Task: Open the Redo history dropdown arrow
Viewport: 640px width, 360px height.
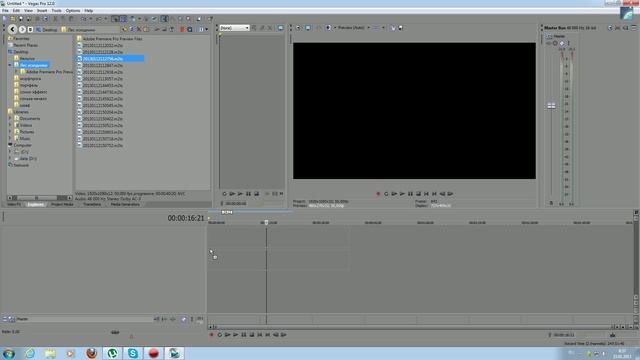Action: pos(106,19)
